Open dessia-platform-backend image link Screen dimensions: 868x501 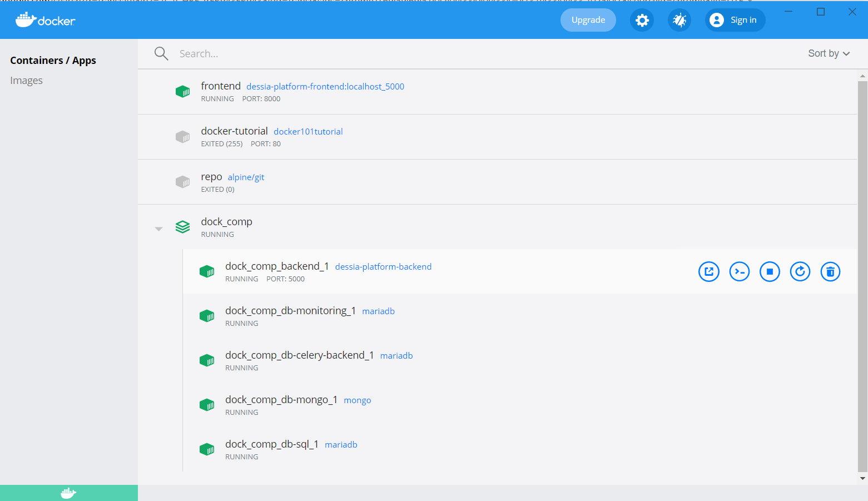(x=383, y=267)
